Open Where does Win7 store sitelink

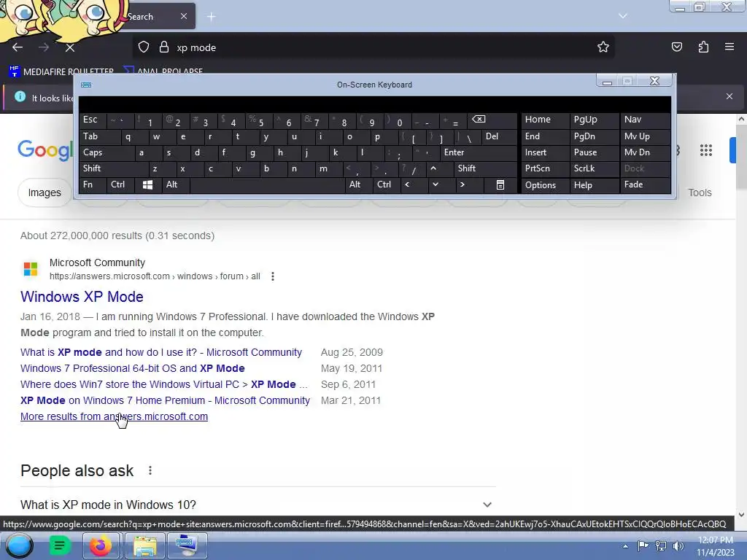pos(164,384)
